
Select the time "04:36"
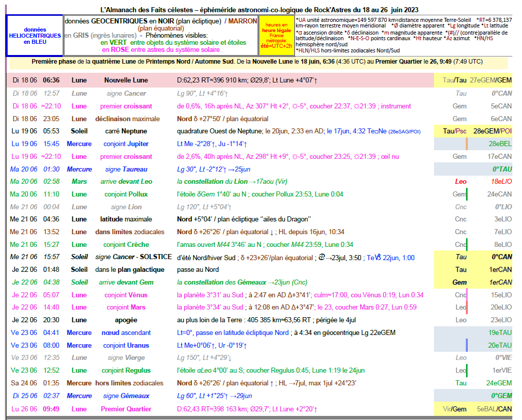51,219
